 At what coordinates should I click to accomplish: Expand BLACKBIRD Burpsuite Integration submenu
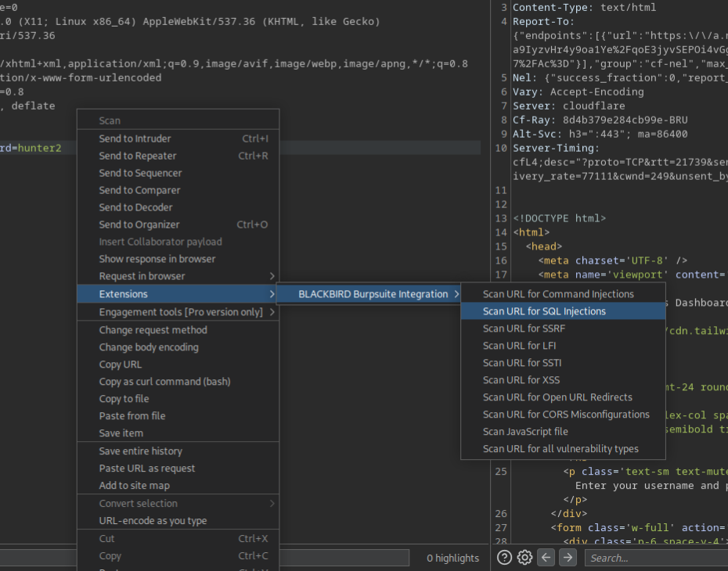coord(369,294)
